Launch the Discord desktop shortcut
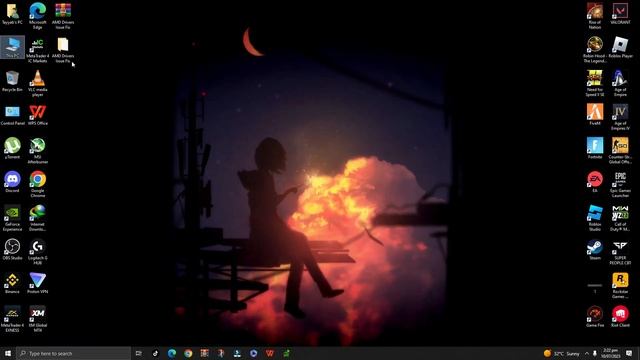The height and width of the screenshot is (360, 640). click(12, 182)
